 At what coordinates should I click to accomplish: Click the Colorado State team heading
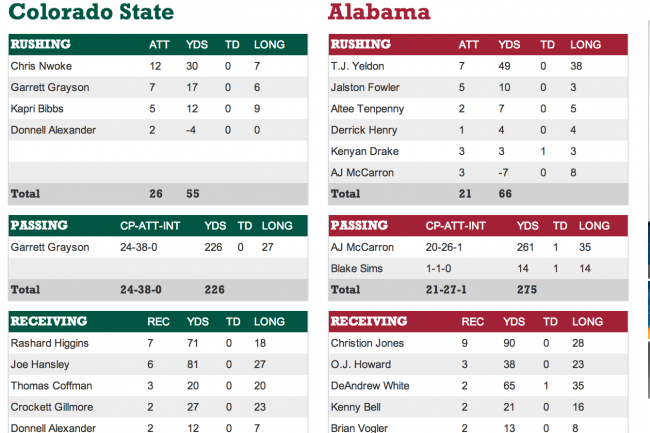click(91, 12)
